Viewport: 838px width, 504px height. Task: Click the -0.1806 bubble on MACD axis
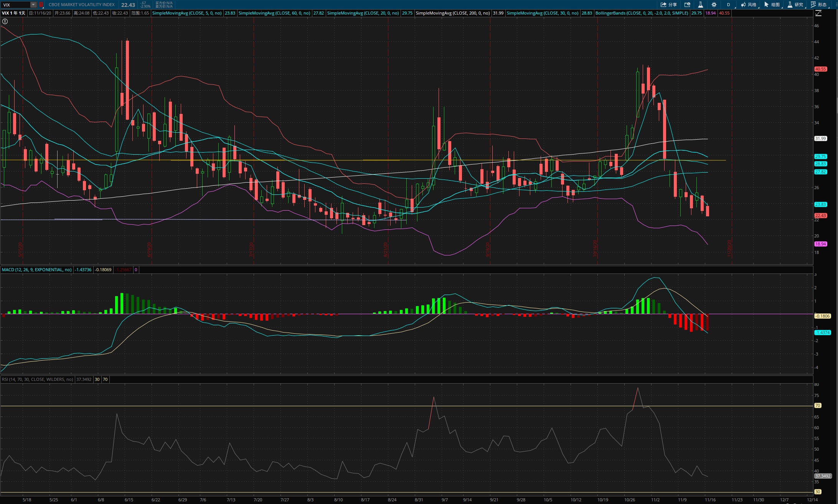point(822,316)
